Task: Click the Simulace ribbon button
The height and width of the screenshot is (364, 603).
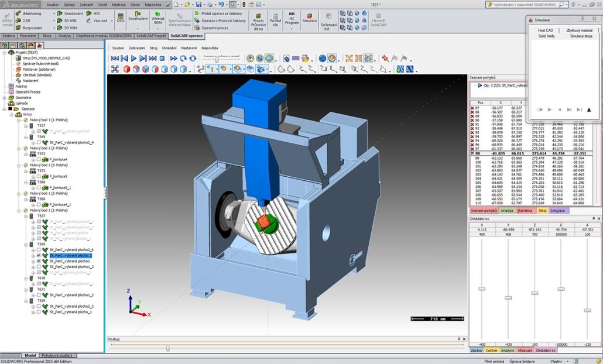Action: point(310,18)
